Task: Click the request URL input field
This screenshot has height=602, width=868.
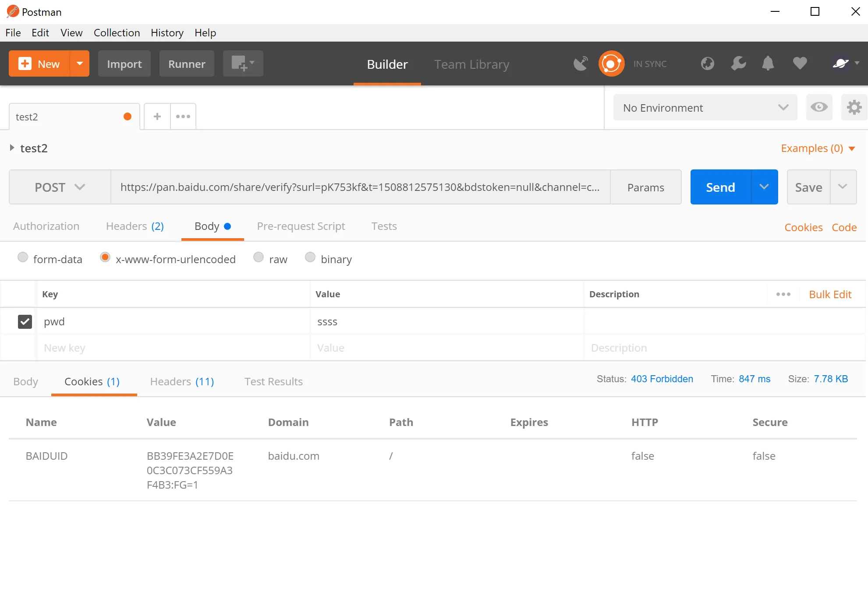Action: [x=359, y=187]
